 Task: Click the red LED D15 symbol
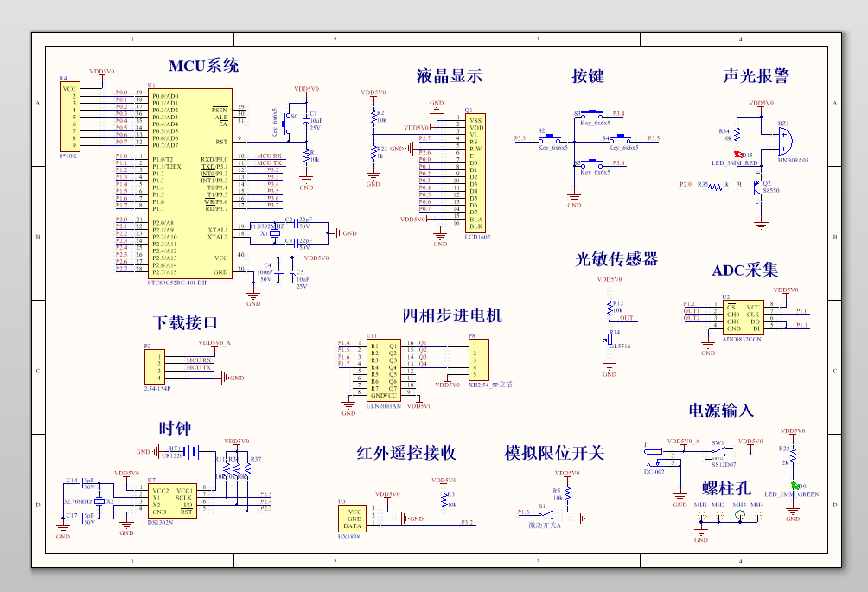(x=738, y=154)
